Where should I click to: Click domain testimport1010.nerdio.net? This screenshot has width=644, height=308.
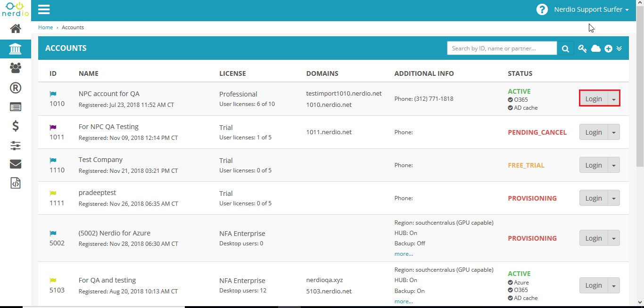344,93
